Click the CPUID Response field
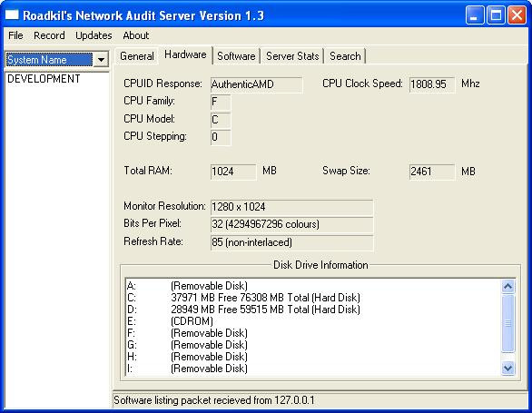This screenshot has height=413, width=532. 256,84
